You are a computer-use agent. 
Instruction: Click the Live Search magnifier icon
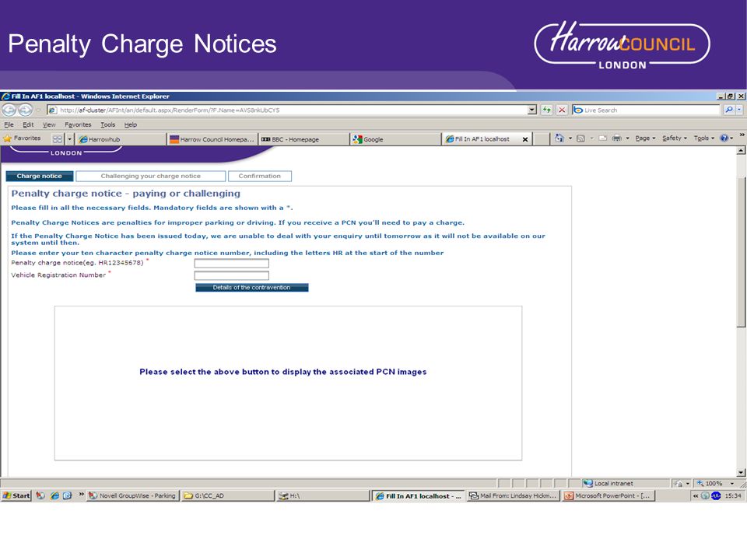coord(729,110)
